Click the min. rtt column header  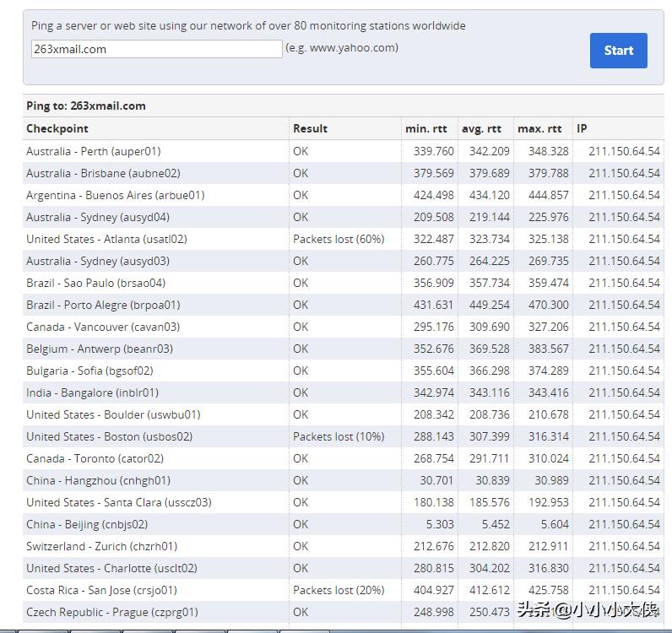coord(426,128)
